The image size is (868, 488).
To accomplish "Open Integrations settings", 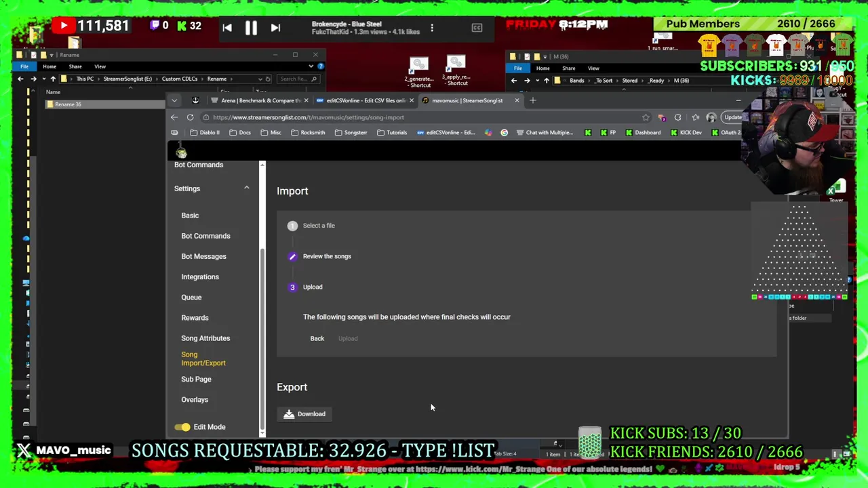I will point(200,277).
